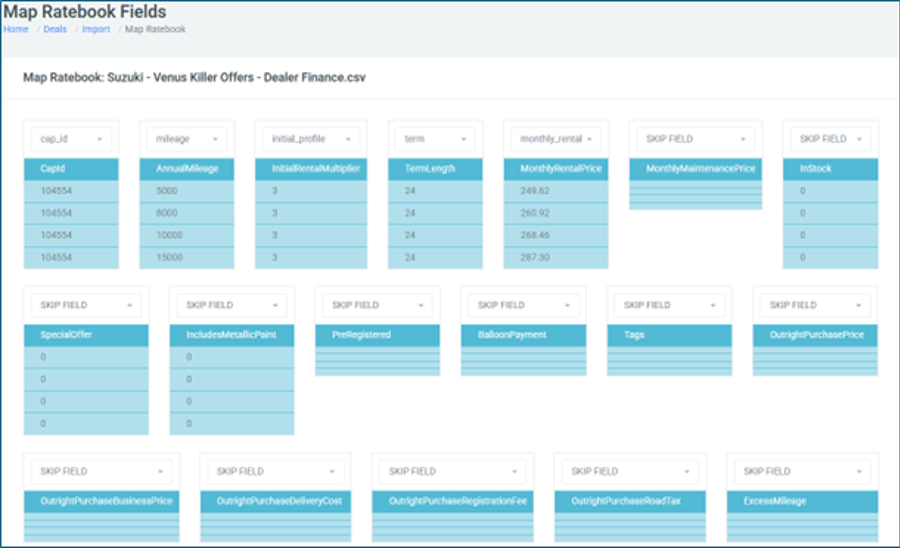Open SKIP FIELD dropdown above OutrightPurchaseBusinessPrice
The image size is (900, 548).
tap(101, 471)
